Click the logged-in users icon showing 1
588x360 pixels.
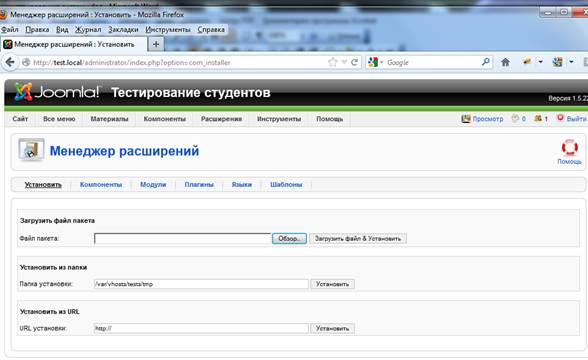tap(538, 118)
